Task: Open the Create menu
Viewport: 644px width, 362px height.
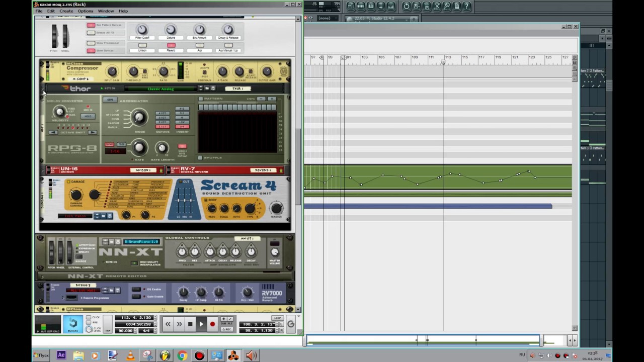Action: pos(66,11)
